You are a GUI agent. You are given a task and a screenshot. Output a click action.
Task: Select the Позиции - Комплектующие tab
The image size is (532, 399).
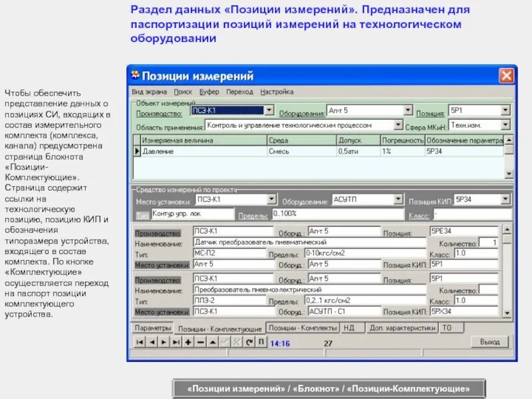220,329
